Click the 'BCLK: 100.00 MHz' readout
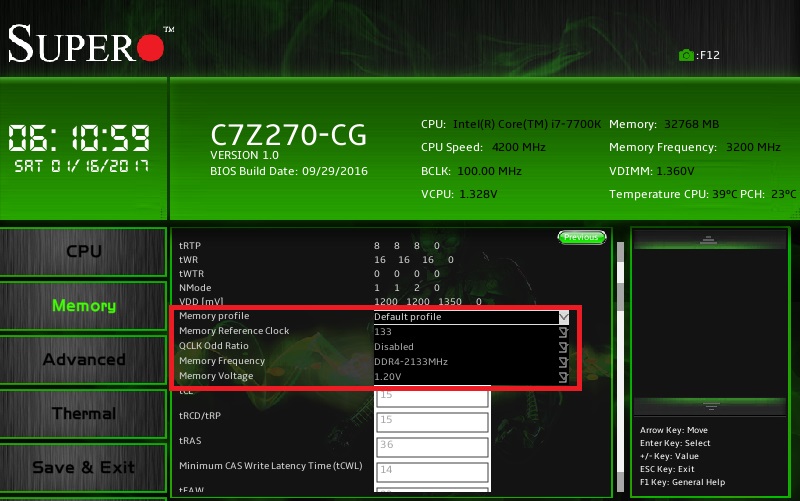 coord(471,171)
